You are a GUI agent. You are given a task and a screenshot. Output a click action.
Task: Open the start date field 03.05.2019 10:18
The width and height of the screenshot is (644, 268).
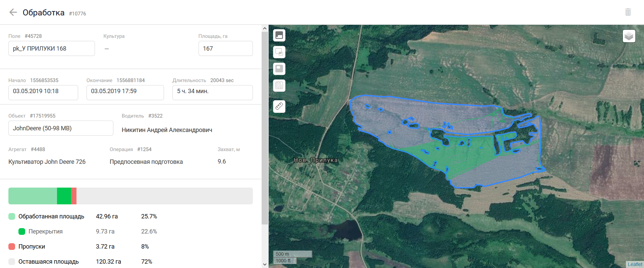pos(43,92)
